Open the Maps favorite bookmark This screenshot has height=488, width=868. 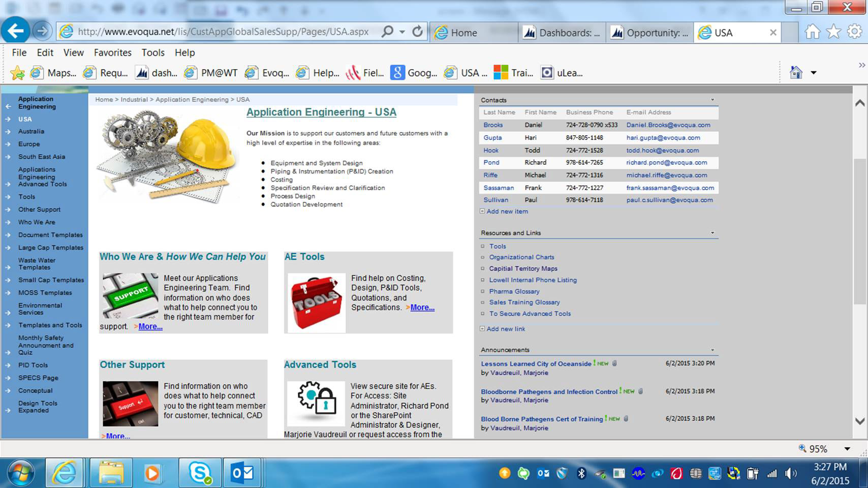tap(53, 73)
